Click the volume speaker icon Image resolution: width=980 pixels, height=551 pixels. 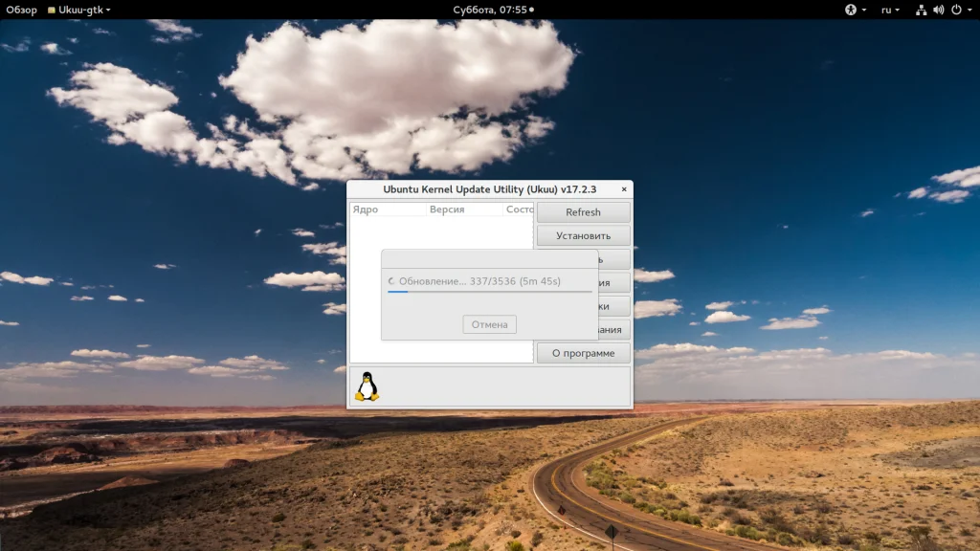[x=938, y=10]
